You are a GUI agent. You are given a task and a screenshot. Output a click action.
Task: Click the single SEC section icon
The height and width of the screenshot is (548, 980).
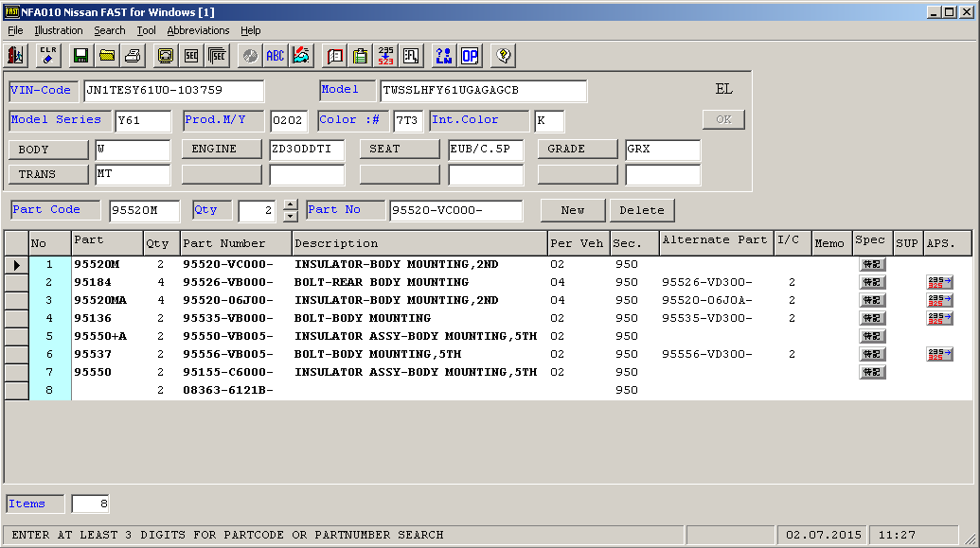pyautogui.click(x=192, y=56)
